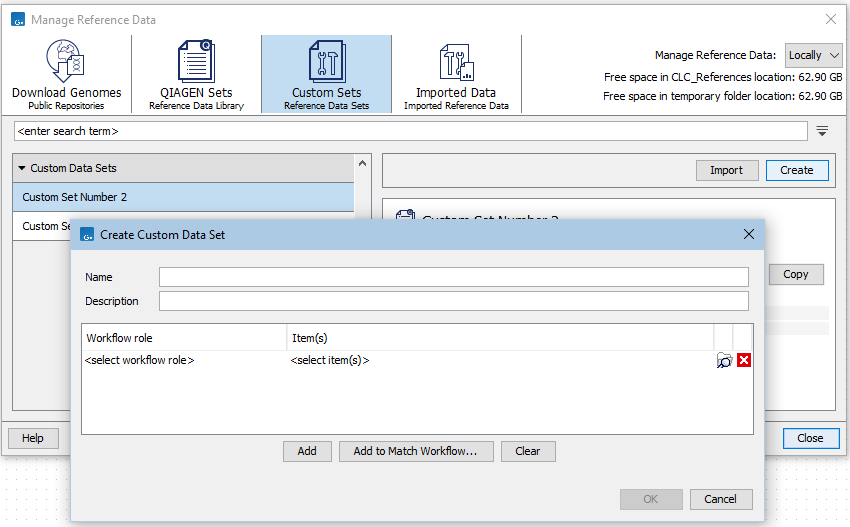
Task: Click into the Description text field
Action: tap(453, 301)
